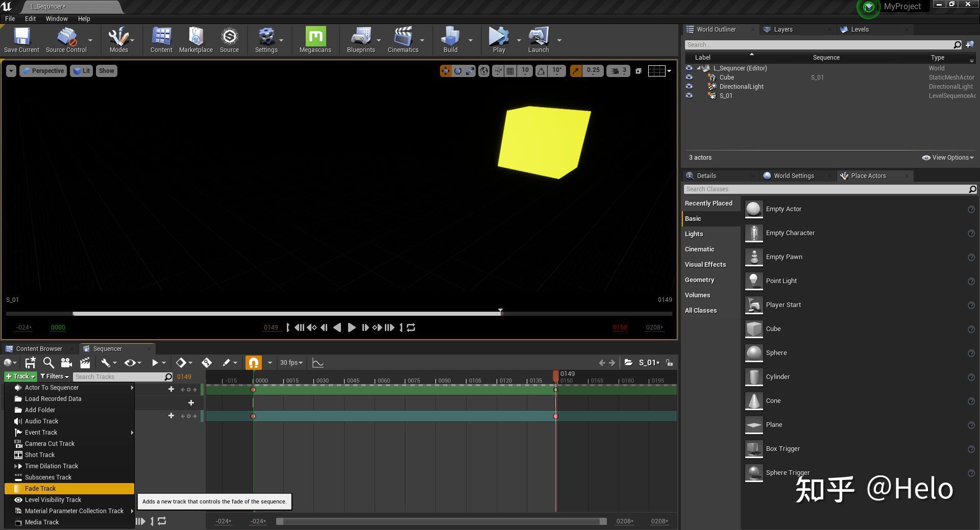Switch to the Content Browser tab
The width and height of the screenshot is (980, 530).
click(40, 348)
